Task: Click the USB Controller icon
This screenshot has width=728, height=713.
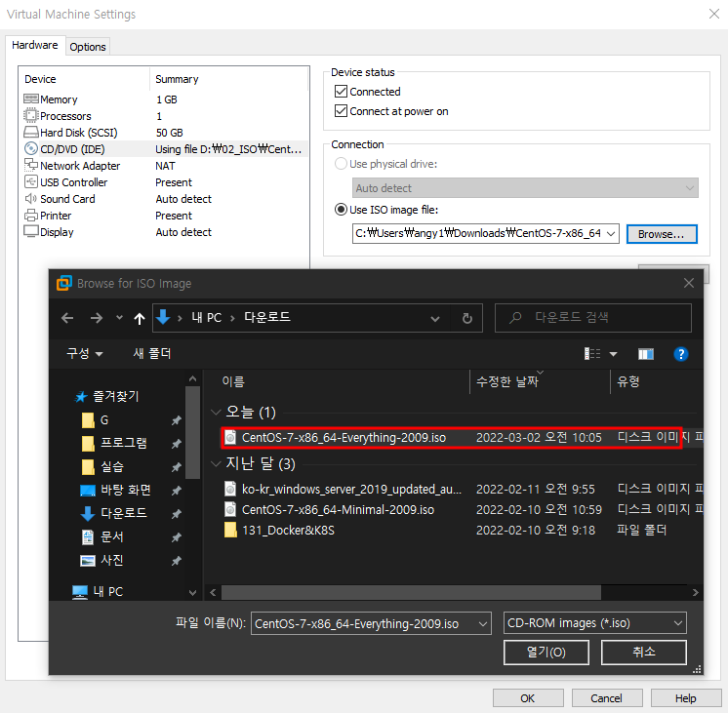Action: pyautogui.click(x=31, y=182)
